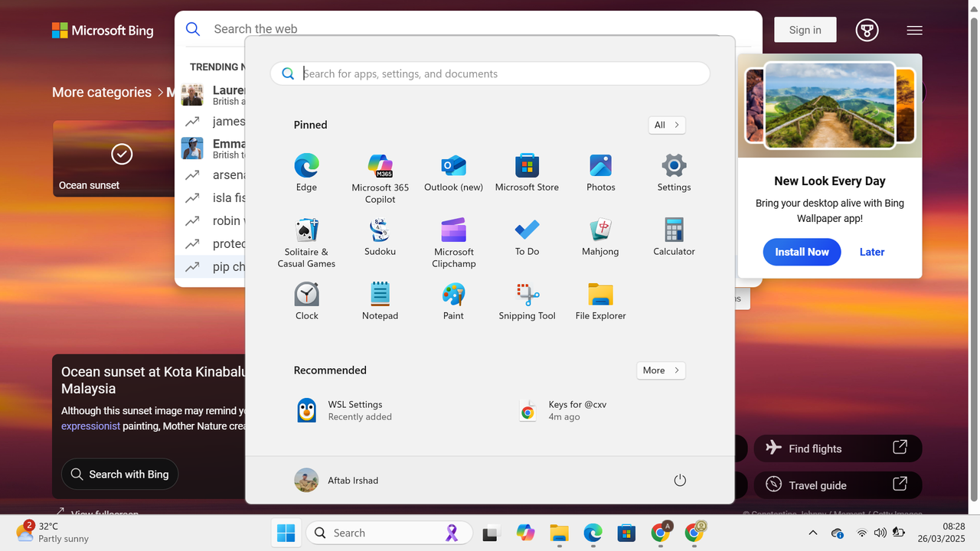
Task: Launch the Snipping Tool
Action: click(x=527, y=302)
